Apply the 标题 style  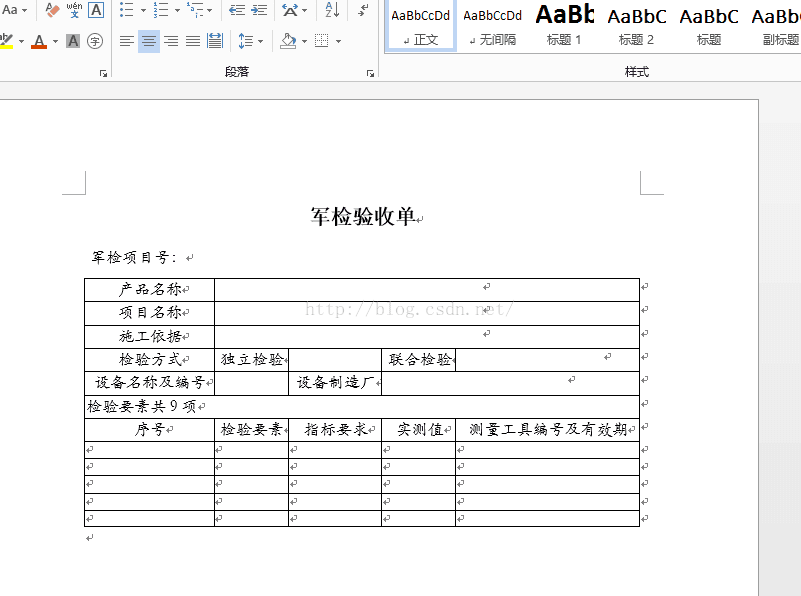click(709, 26)
